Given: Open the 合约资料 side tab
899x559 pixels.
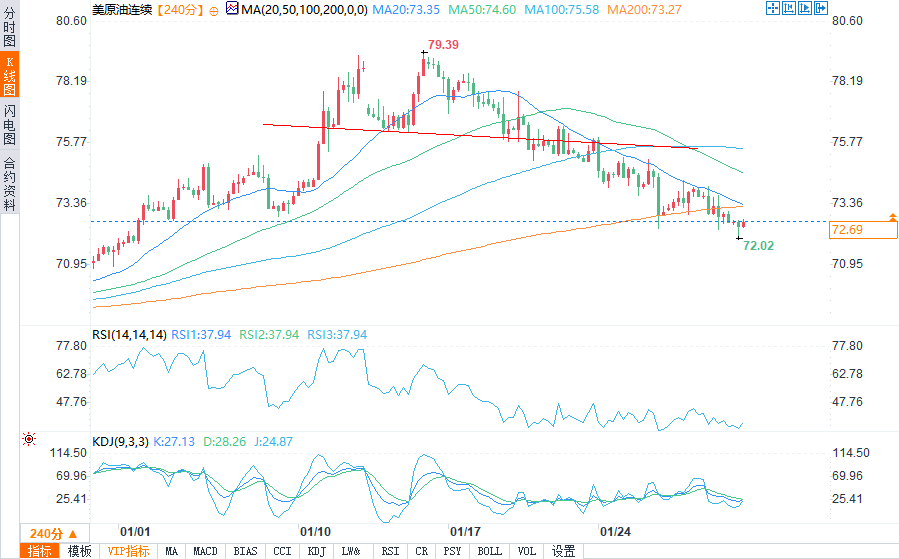Looking at the screenshot, I should (10, 183).
